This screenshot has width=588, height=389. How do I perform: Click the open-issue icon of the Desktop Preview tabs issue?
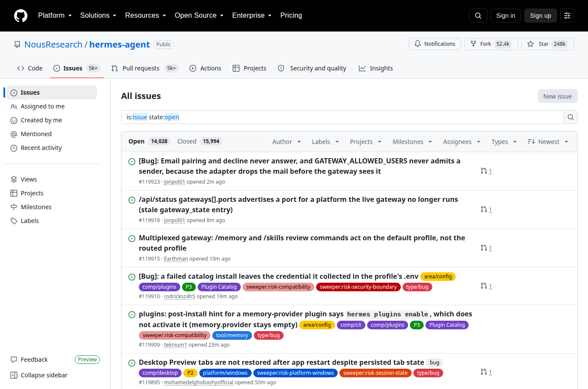[x=132, y=363]
